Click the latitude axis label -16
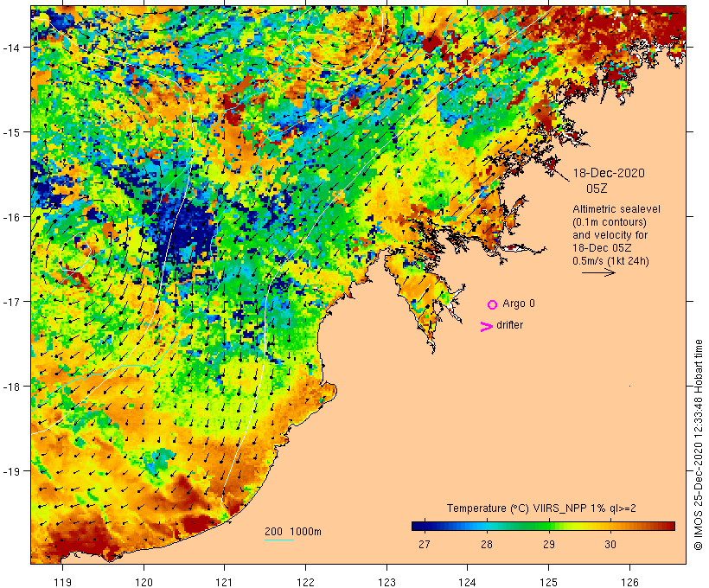 11,217
